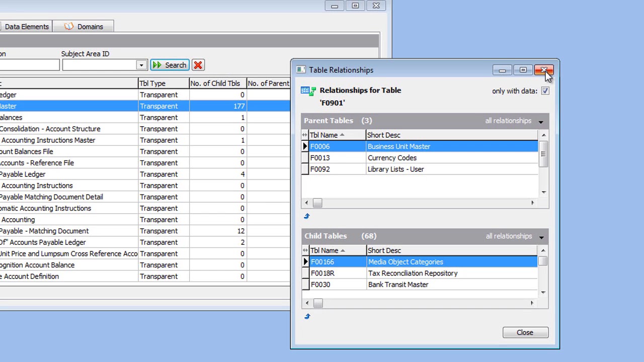This screenshot has width=644, height=362.
Task: Sort Child Tables by Short Desc
Action: [452, 250]
